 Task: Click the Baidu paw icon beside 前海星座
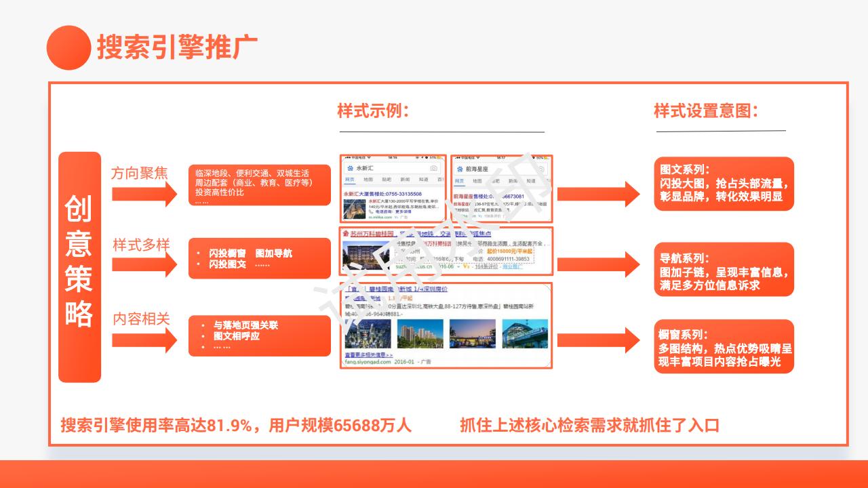pos(459,168)
